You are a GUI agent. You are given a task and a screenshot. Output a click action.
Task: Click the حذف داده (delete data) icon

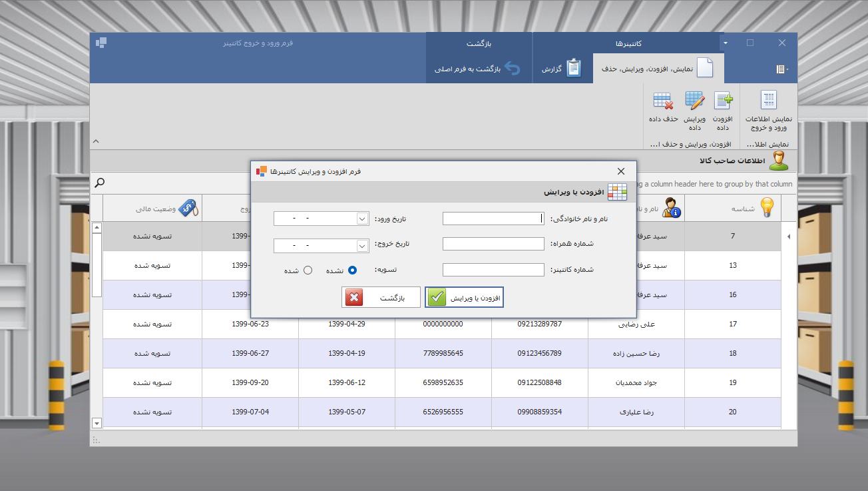(x=663, y=101)
